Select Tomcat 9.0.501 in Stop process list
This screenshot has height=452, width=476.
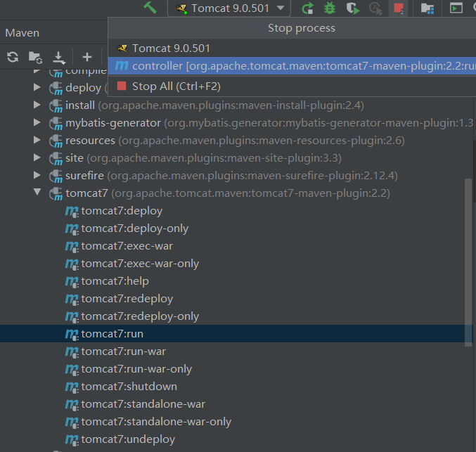click(292, 49)
